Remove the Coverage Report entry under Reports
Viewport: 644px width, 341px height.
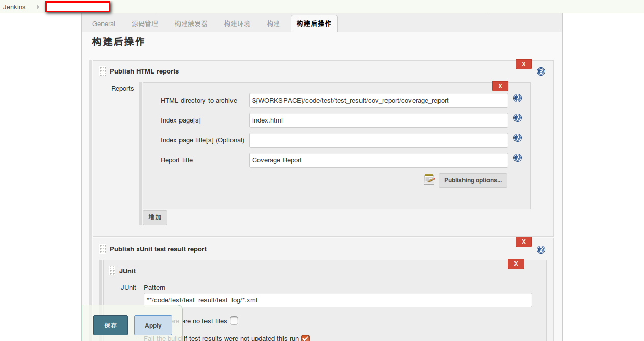tap(500, 86)
